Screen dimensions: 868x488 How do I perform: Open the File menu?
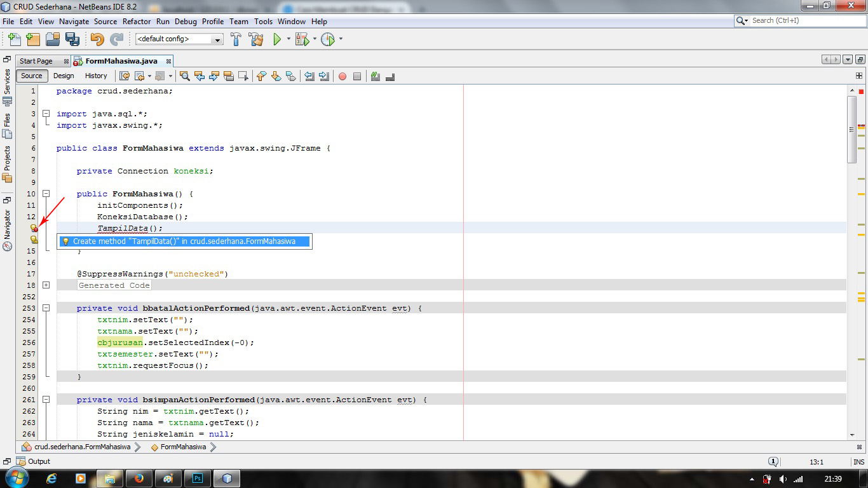click(x=8, y=22)
